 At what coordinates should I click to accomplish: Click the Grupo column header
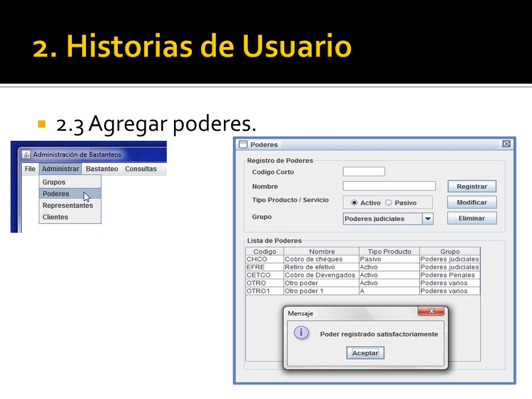[x=450, y=252]
